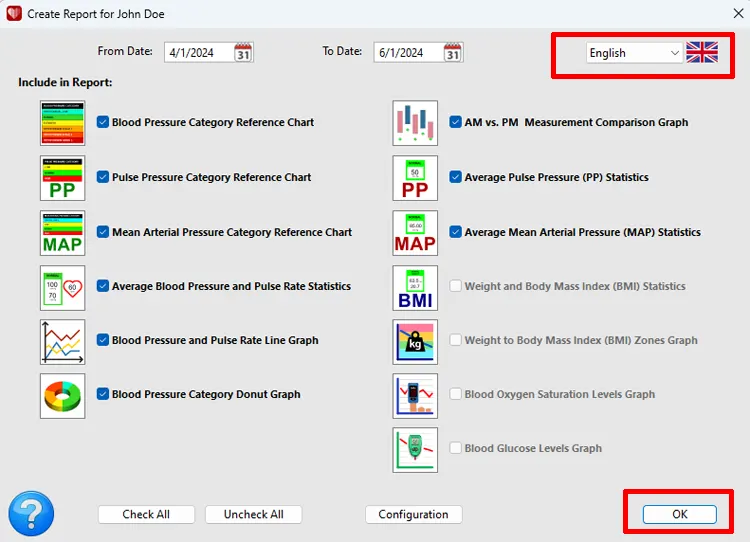Image resolution: width=750 pixels, height=542 pixels.
Task: Open the From Date calendar picker icon
Action: coord(244,53)
